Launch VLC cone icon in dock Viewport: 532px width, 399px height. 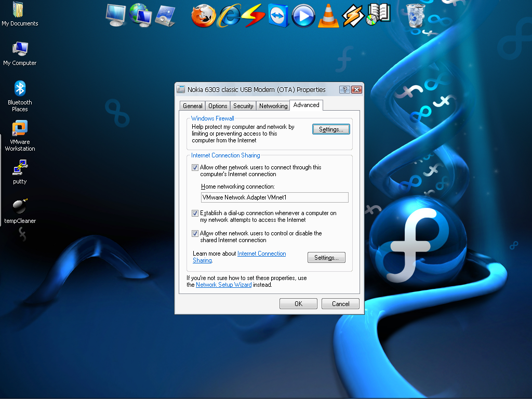328,16
